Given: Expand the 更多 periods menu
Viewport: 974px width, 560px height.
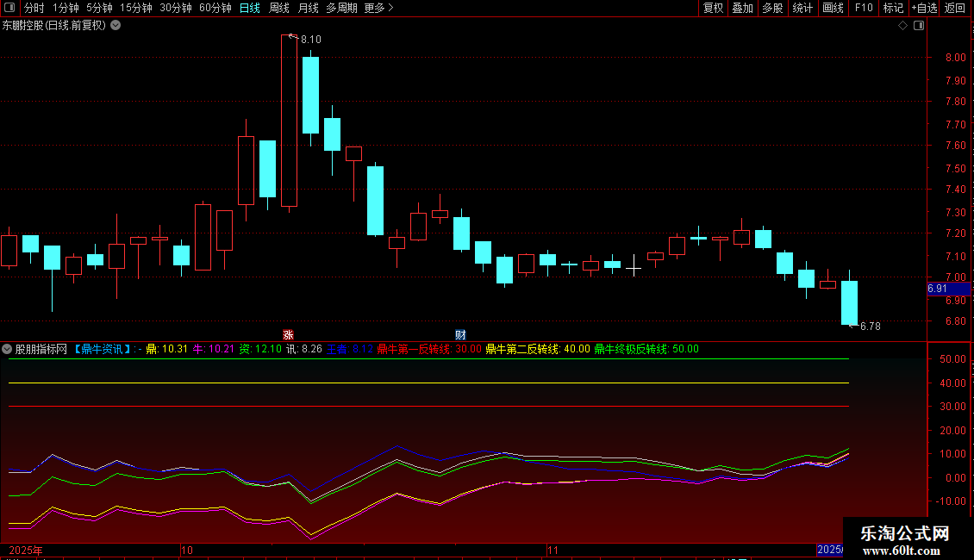Looking at the screenshot, I should pos(378,8).
